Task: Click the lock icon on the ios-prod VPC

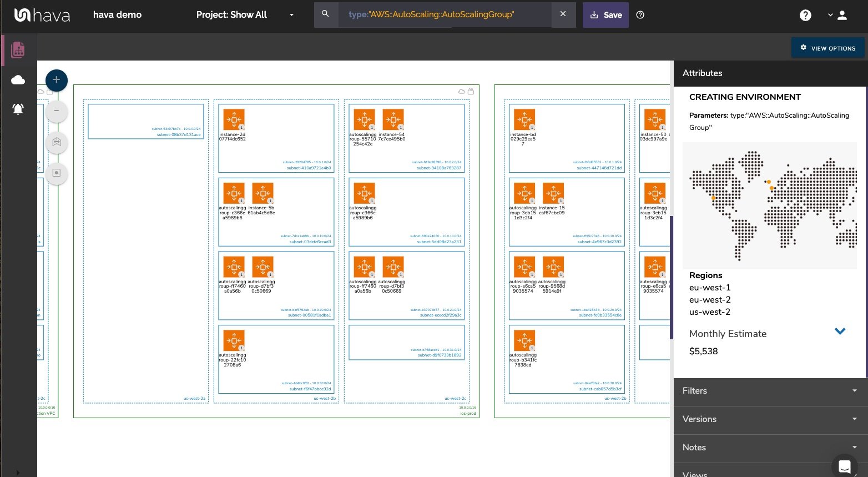Action: tap(471, 91)
